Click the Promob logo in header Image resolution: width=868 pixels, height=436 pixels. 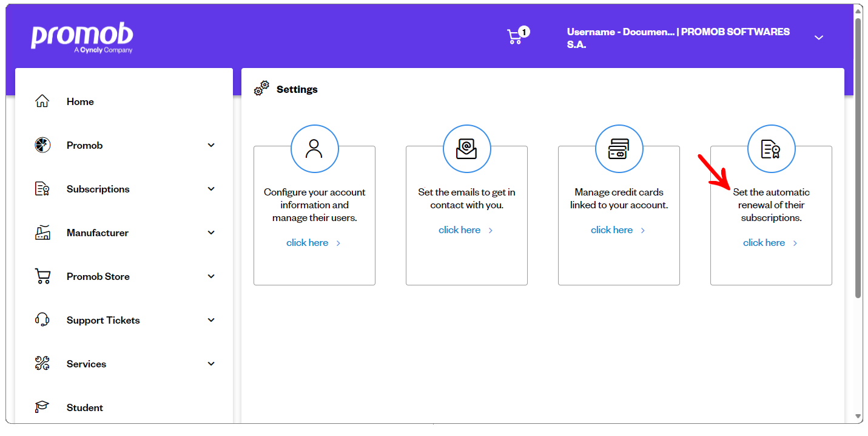82,39
